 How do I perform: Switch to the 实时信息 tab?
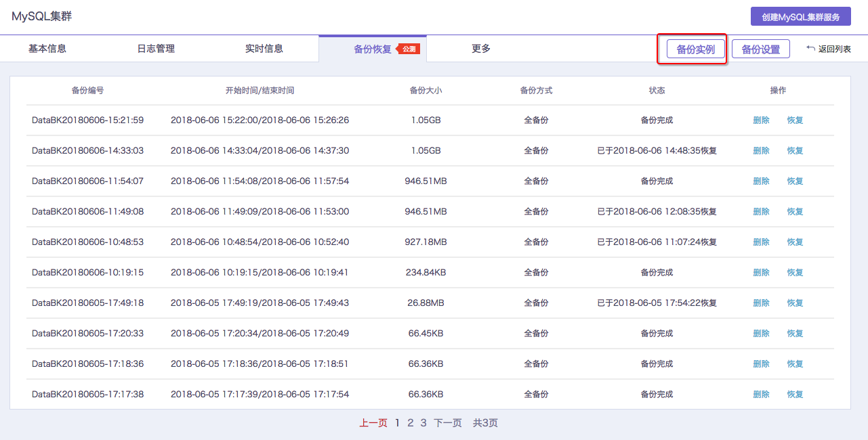tap(264, 49)
